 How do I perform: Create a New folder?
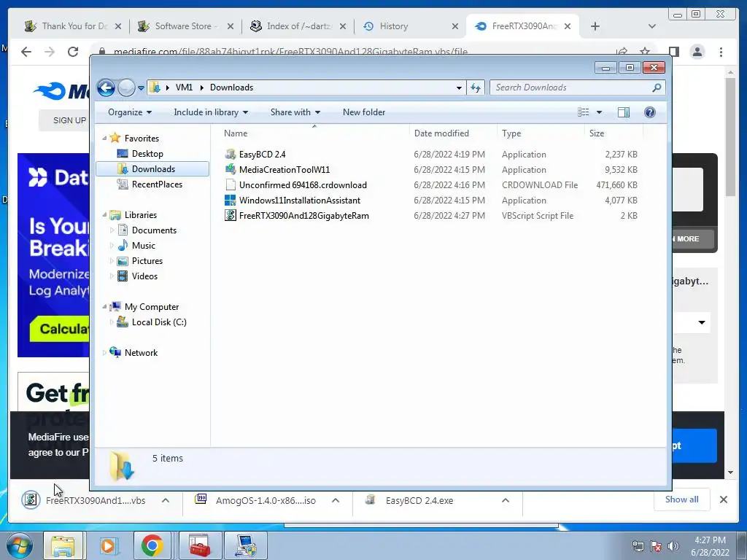(364, 112)
